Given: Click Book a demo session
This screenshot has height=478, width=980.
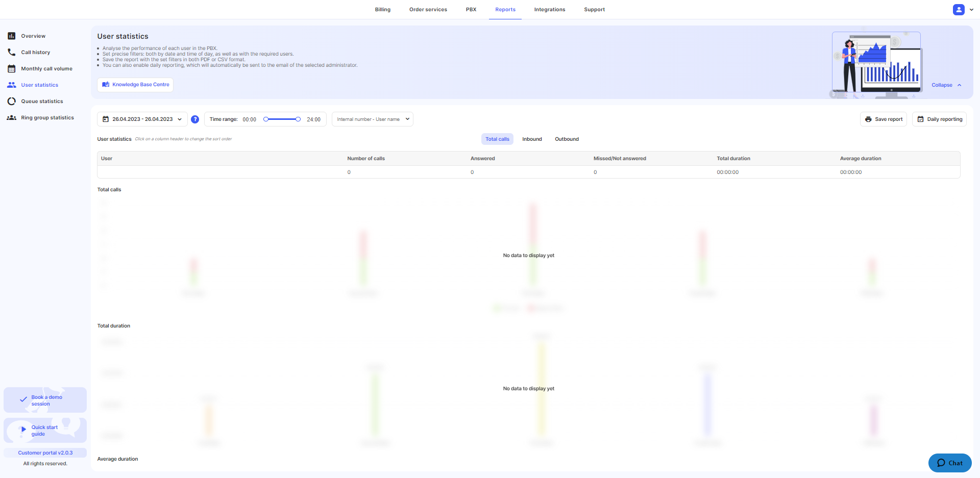Looking at the screenshot, I should tap(45, 400).
